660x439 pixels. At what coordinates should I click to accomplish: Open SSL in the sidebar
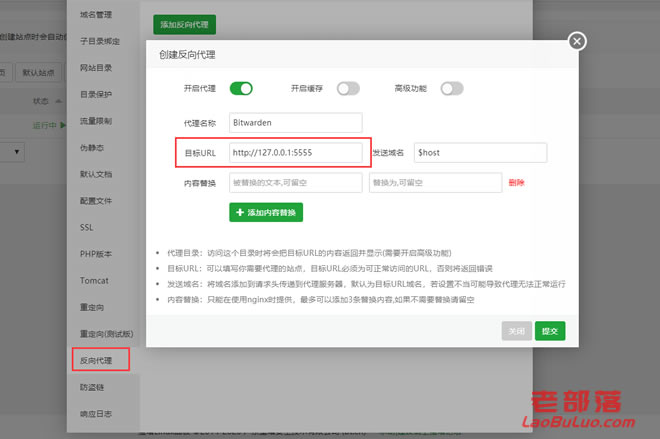click(87, 227)
